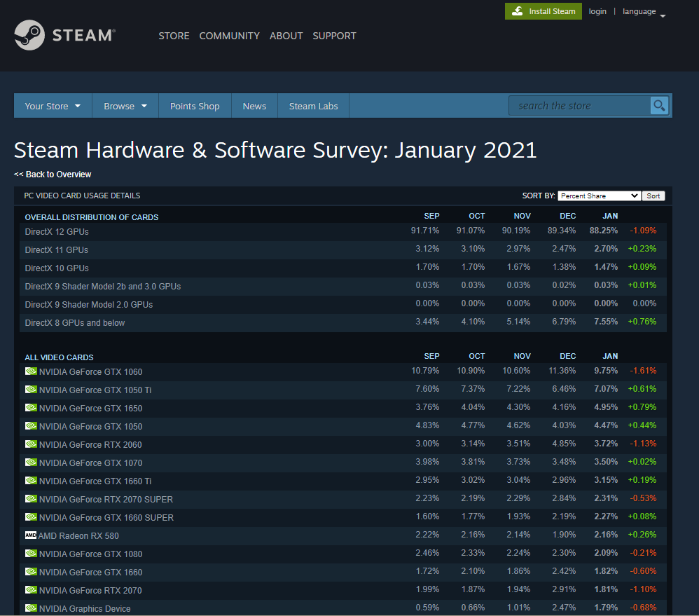Click the NVIDIA GeForce GTX 1650 label

pos(90,409)
